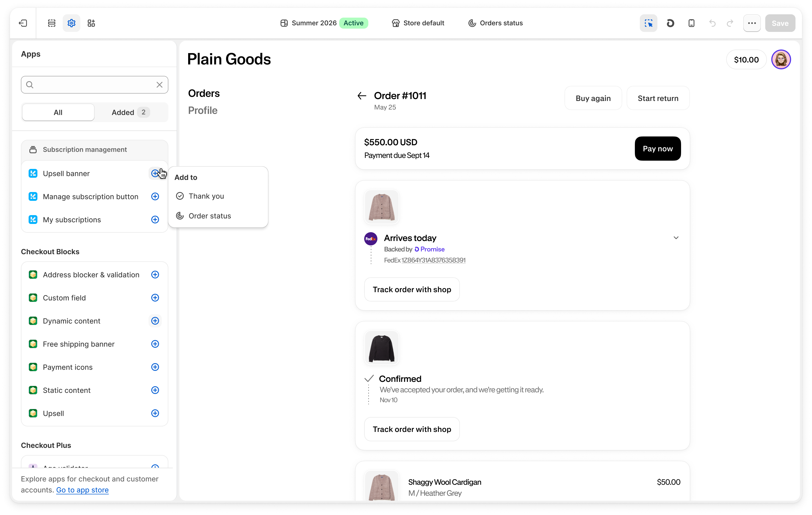
Task: Go back with the Order #1011 arrow
Action: coord(362,96)
